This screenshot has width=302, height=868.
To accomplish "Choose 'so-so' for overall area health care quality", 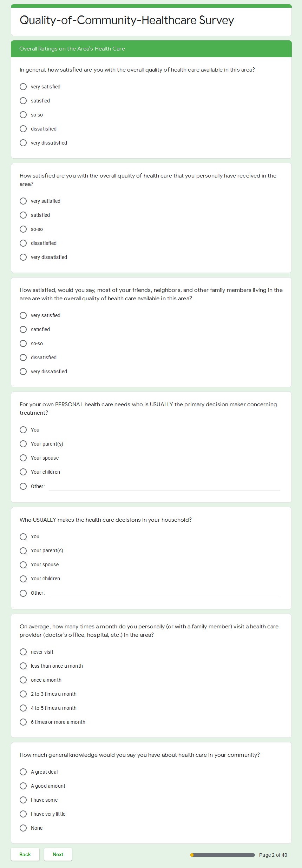I will [23, 115].
